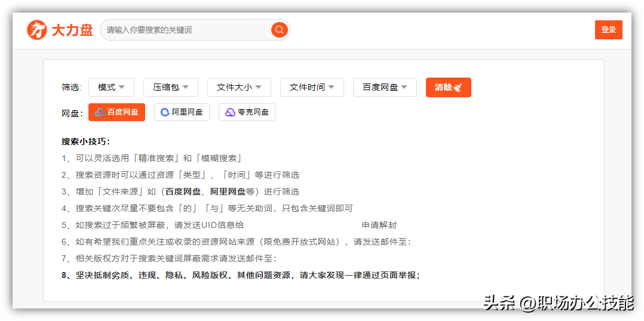Click tip 7 about 版权方 keyword blocking
644x321 pixels.
click(x=169, y=259)
